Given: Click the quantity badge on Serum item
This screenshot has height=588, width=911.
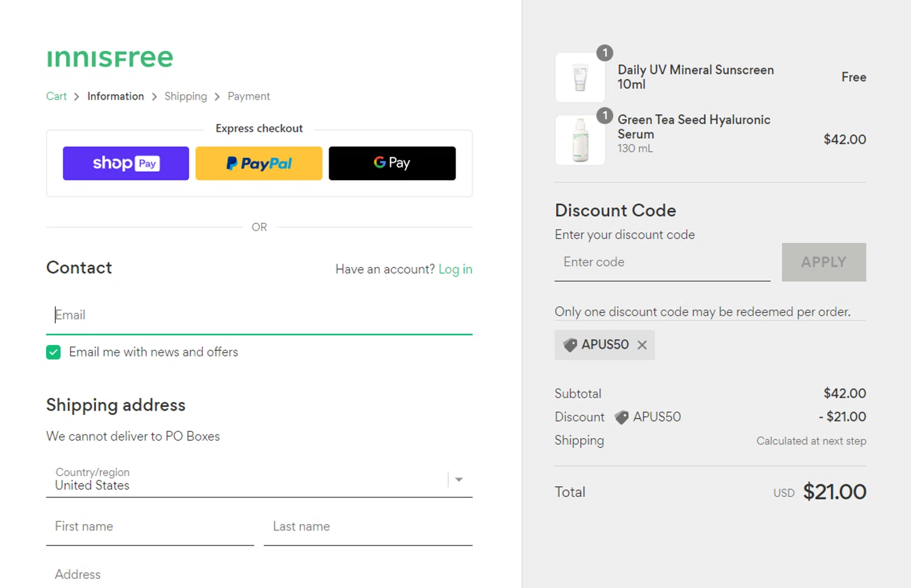Looking at the screenshot, I should [x=604, y=115].
